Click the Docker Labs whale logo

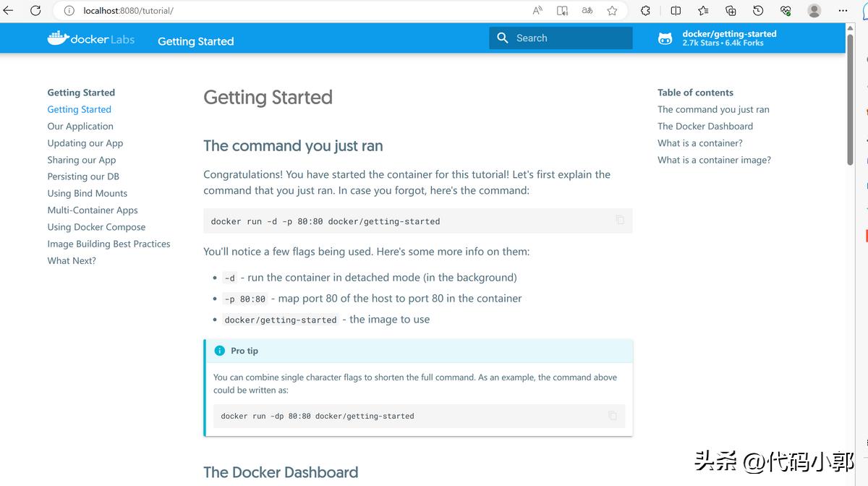57,37
